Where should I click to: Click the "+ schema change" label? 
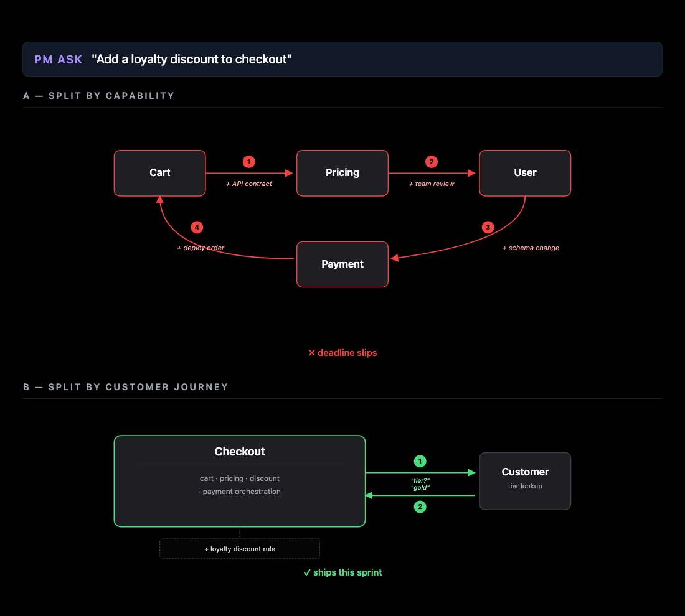[531, 248]
